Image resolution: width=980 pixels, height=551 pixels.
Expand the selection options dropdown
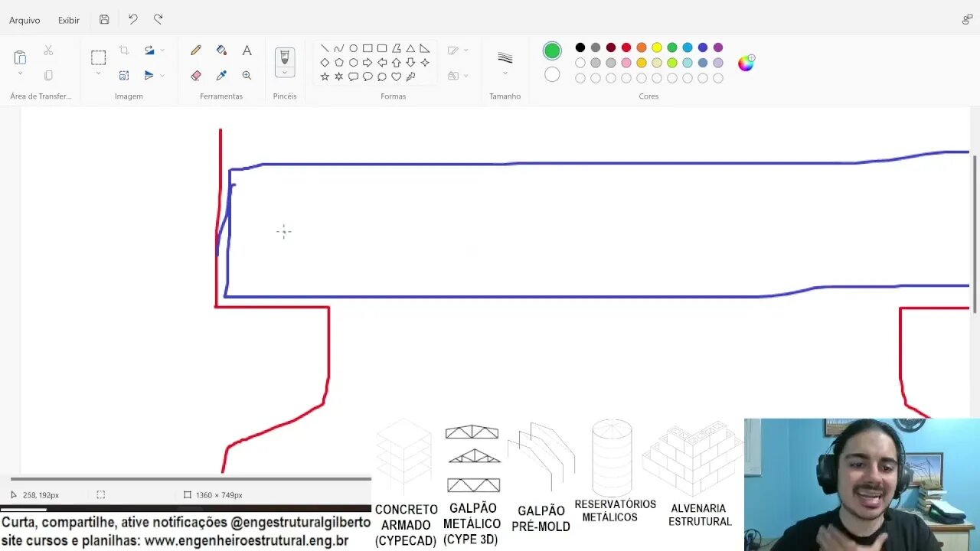tap(98, 74)
